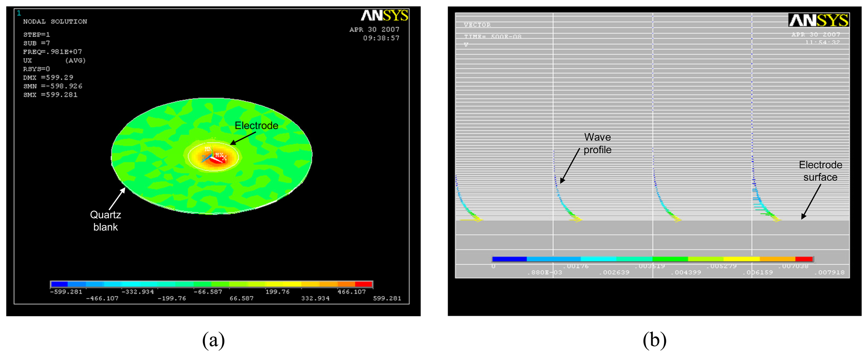Click the .00176 legend value
This screenshot has width=868, height=357.
[x=576, y=266]
